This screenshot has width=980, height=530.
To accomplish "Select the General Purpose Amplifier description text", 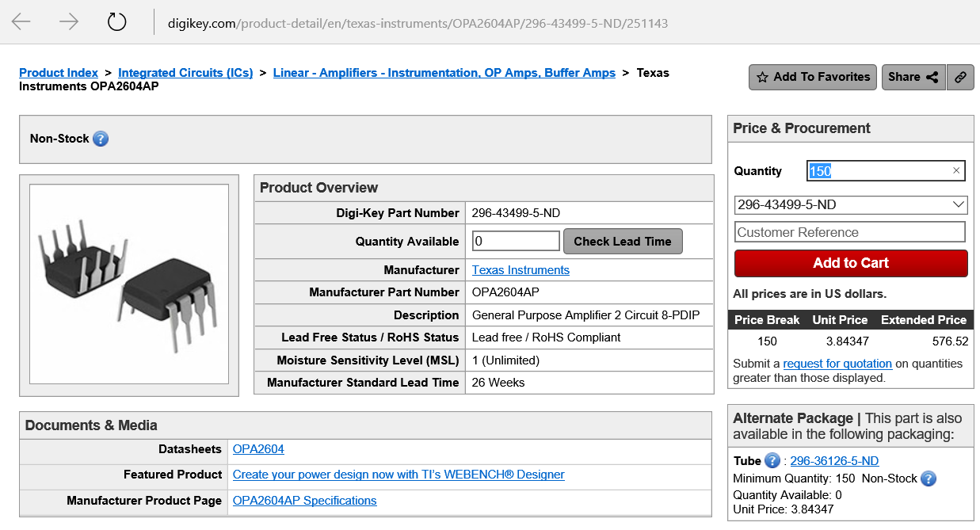I will pyautogui.click(x=585, y=315).
